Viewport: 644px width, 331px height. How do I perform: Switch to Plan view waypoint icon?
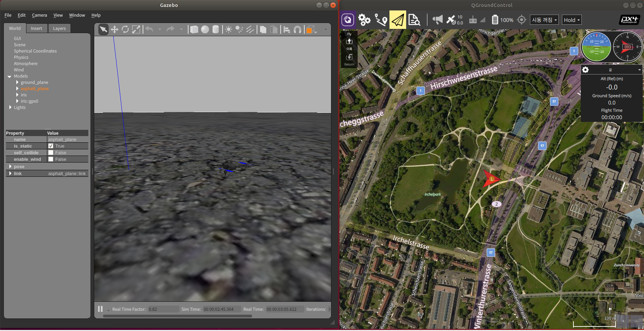[x=381, y=20]
